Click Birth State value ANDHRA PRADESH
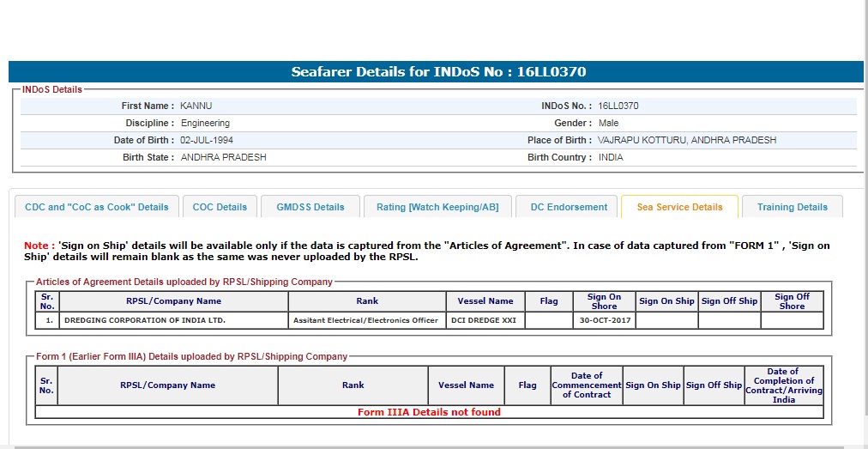This screenshot has height=449, width=868. [224, 157]
